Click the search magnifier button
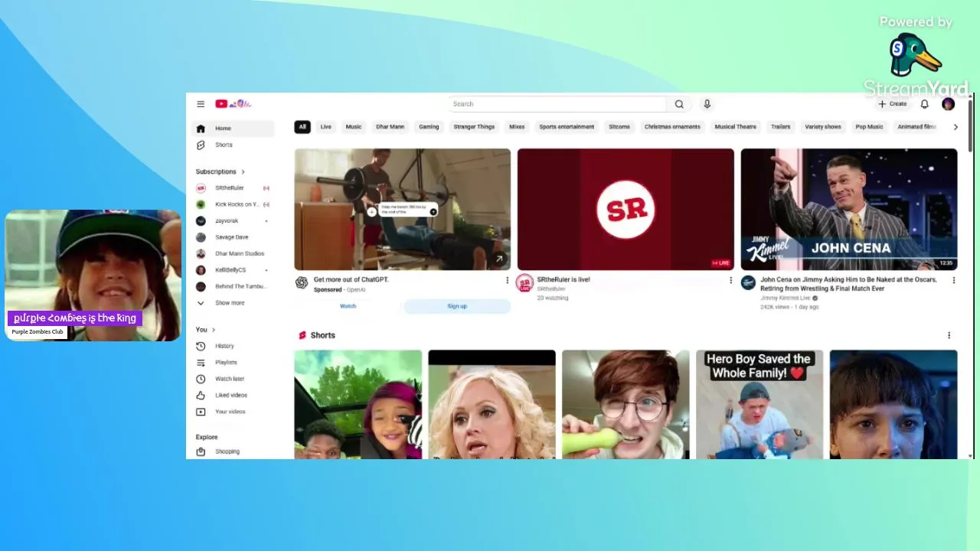The image size is (980, 551). (x=679, y=104)
